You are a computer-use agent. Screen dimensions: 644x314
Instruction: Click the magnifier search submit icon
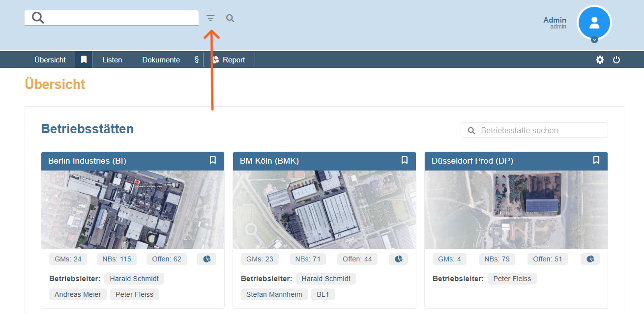point(230,19)
